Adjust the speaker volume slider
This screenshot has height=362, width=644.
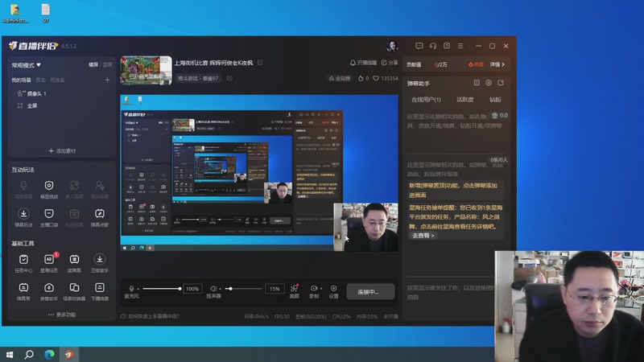(243, 289)
